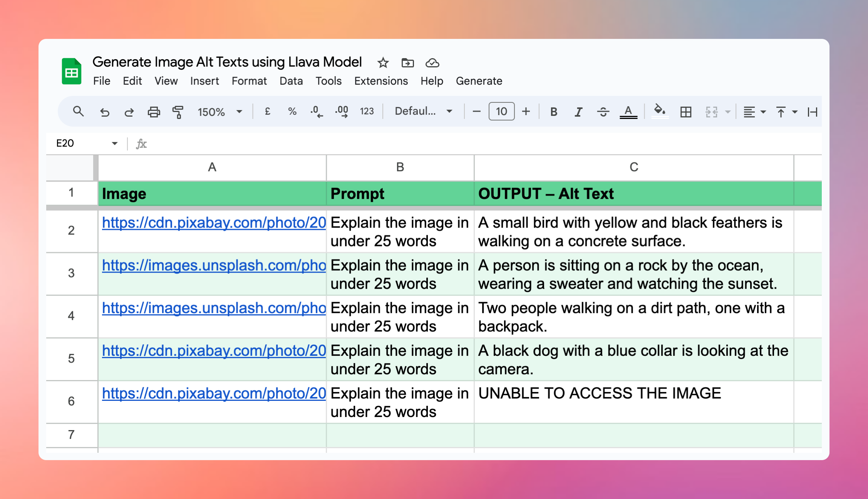Open the unsplash image link in row 3
This screenshot has height=499, width=868.
[x=213, y=266]
